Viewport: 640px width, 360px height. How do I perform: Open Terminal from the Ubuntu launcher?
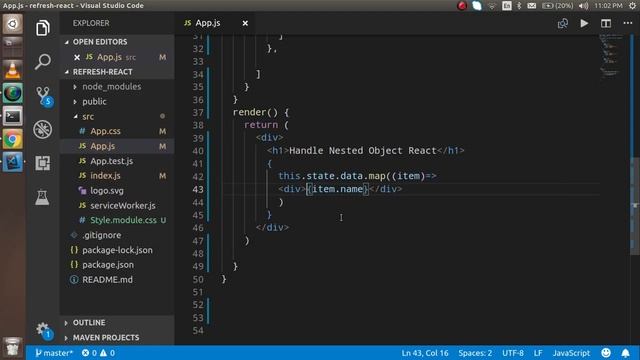(12, 116)
